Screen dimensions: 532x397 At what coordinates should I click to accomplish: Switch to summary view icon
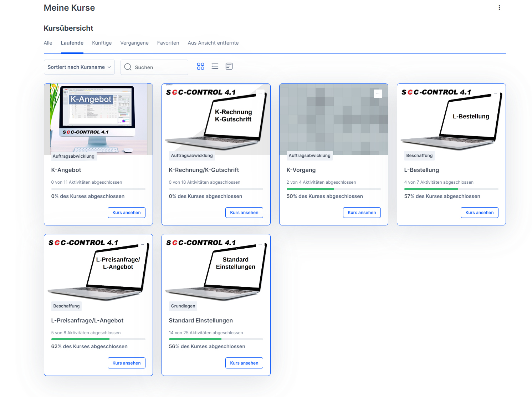(x=229, y=66)
